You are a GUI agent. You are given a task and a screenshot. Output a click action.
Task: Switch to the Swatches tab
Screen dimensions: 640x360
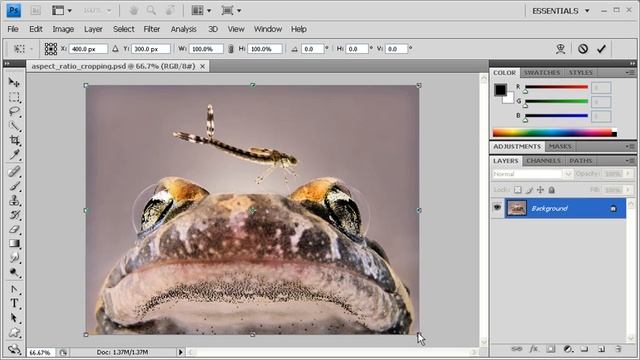(542, 73)
